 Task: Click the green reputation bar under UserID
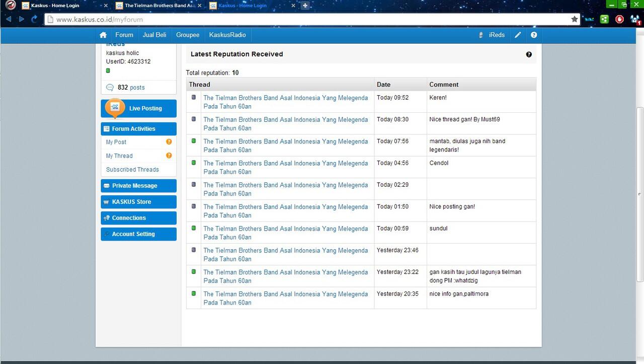click(108, 70)
